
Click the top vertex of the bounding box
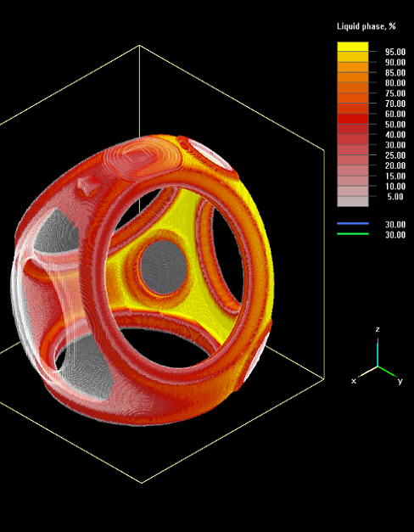coord(139,46)
